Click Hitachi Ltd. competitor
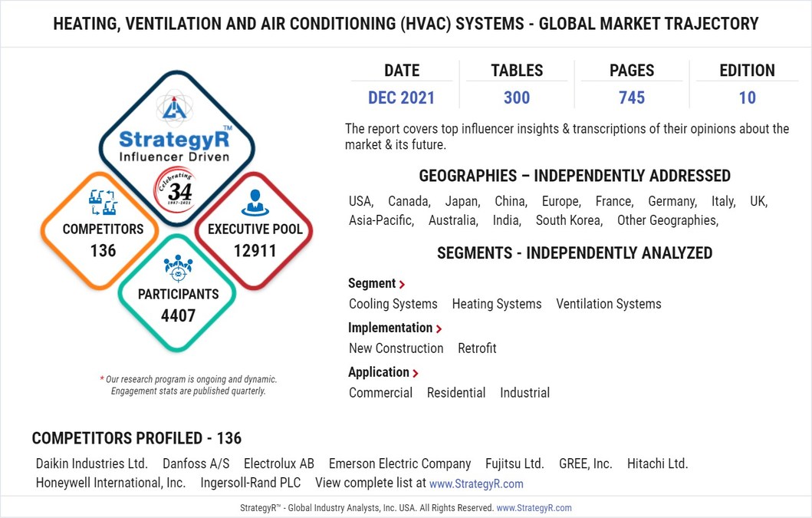 [658, 464]
